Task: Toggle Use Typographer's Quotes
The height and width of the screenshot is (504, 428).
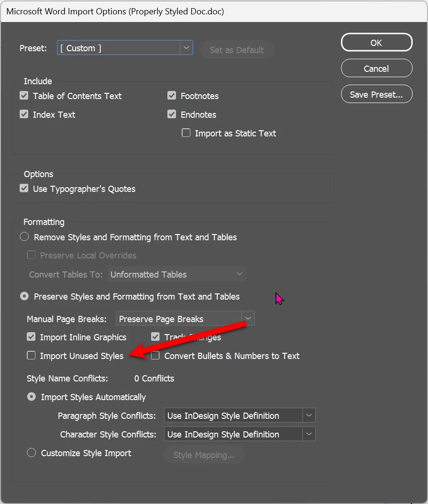Action: (x=24, y=189)
